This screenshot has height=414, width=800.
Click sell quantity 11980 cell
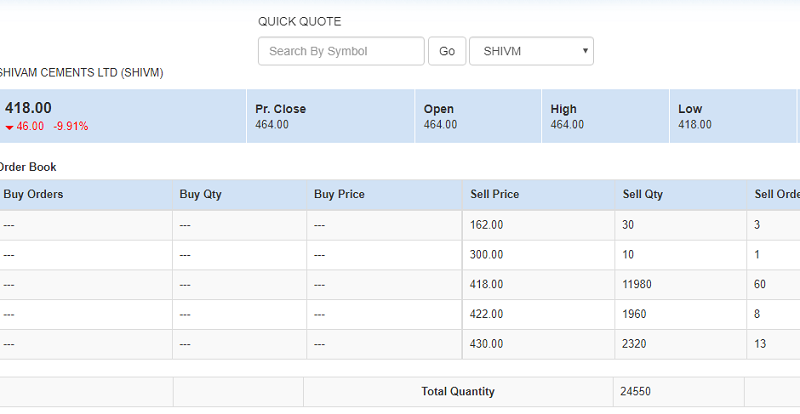pos(681,284)
